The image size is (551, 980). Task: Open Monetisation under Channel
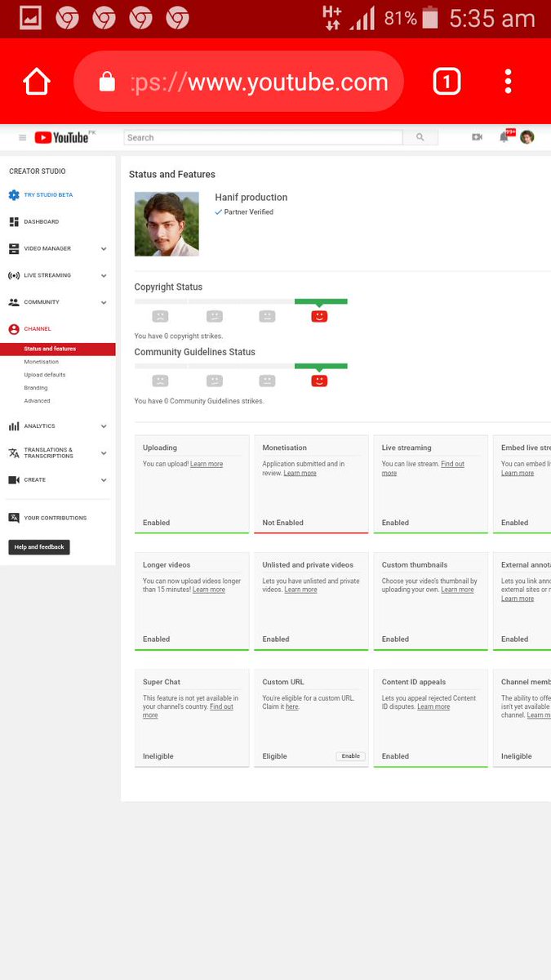pos(41,362)
